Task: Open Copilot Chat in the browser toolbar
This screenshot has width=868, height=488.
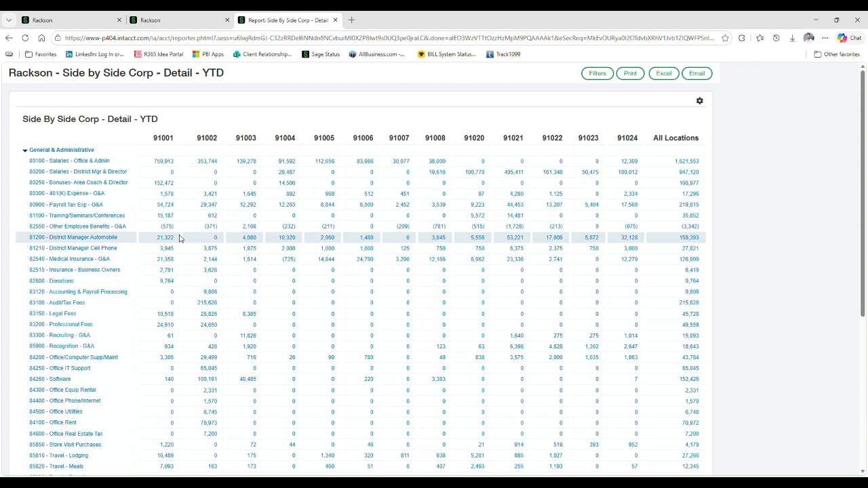Action: (x=849, y=38)
